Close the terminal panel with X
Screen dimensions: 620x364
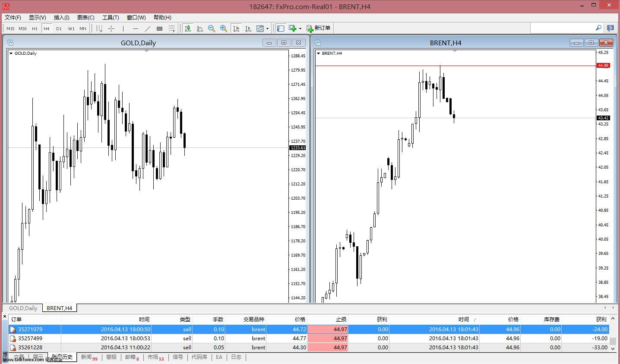click(5, 317)
